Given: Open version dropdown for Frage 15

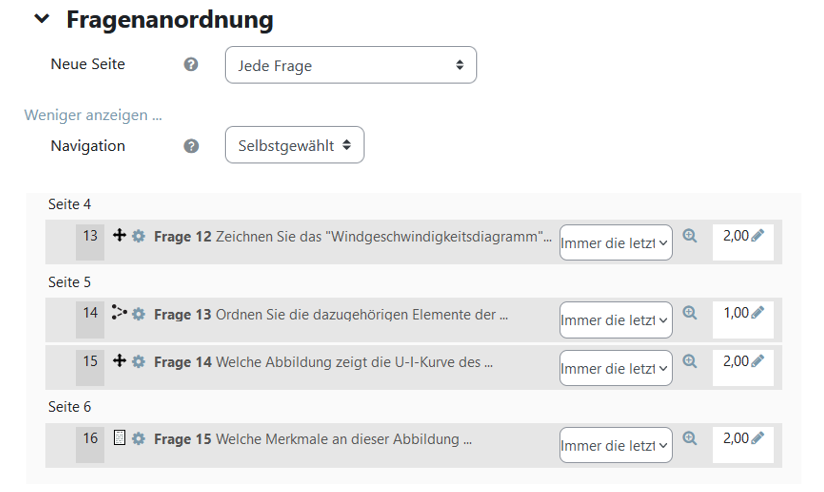Looking at the screenshot, I should point(616,445).
